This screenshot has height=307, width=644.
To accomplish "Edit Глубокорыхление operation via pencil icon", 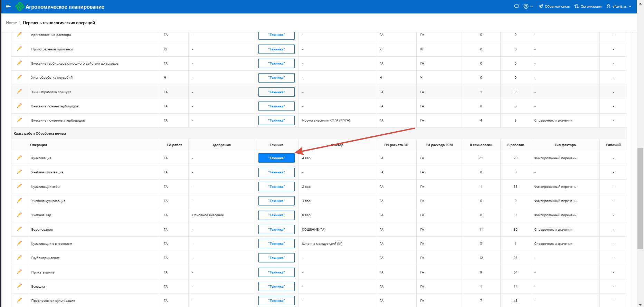I will [x=19, y=258].
